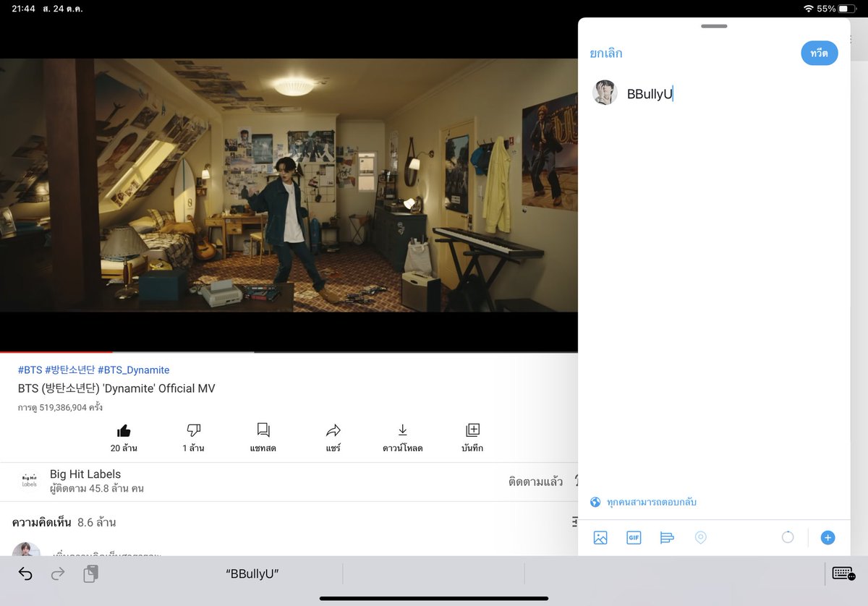Open live chat via แชทสด icon
The height and width of the screenshot is (606, 868).
[x=263, y=430]
